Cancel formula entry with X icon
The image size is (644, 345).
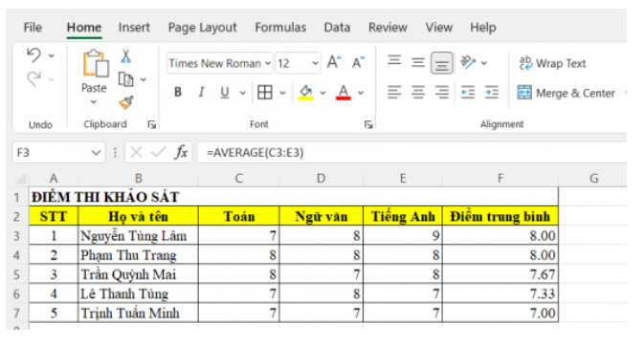pos(136,153)
